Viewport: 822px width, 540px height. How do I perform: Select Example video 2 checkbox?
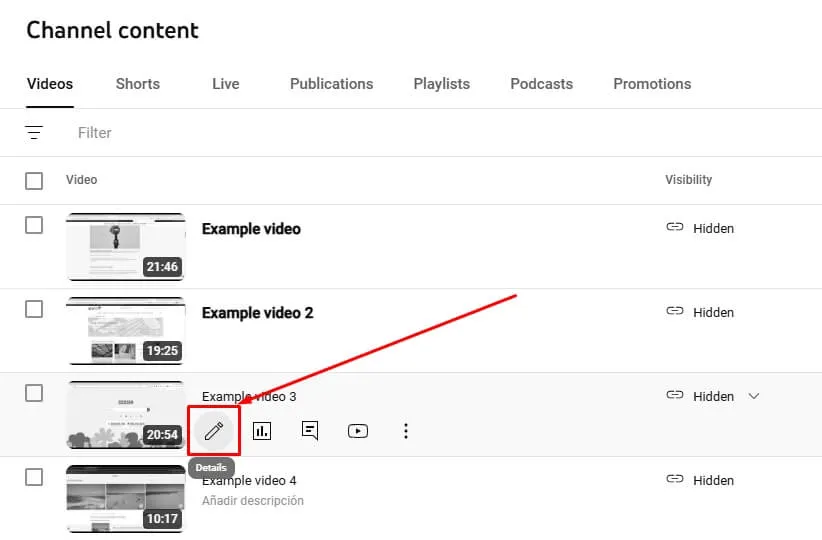(34, 309)
